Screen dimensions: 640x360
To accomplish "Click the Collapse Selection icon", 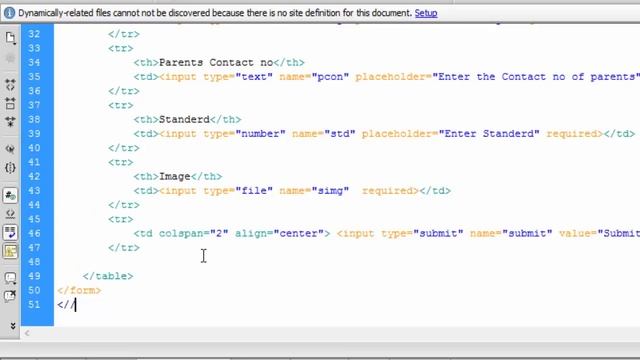I will (x=10, y=103).
